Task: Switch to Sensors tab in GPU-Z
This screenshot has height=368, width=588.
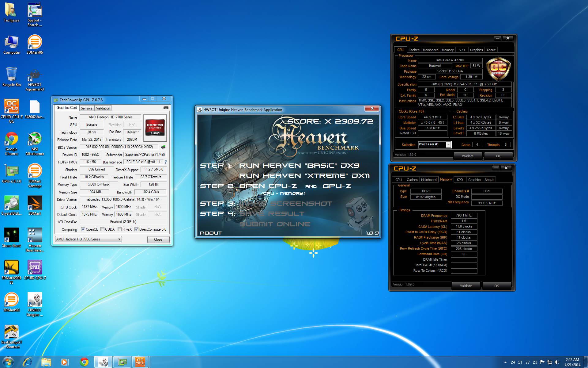Action: [x=87, y=108]
